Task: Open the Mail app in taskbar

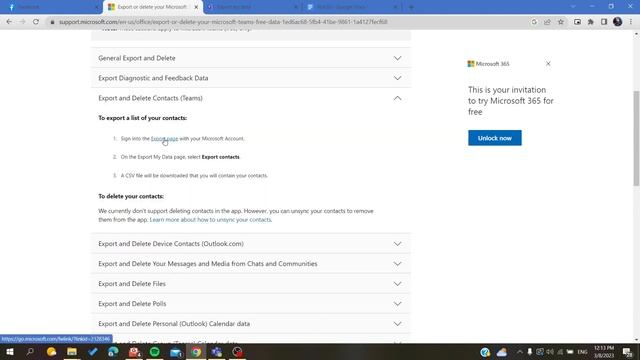Action: point(176,352)
